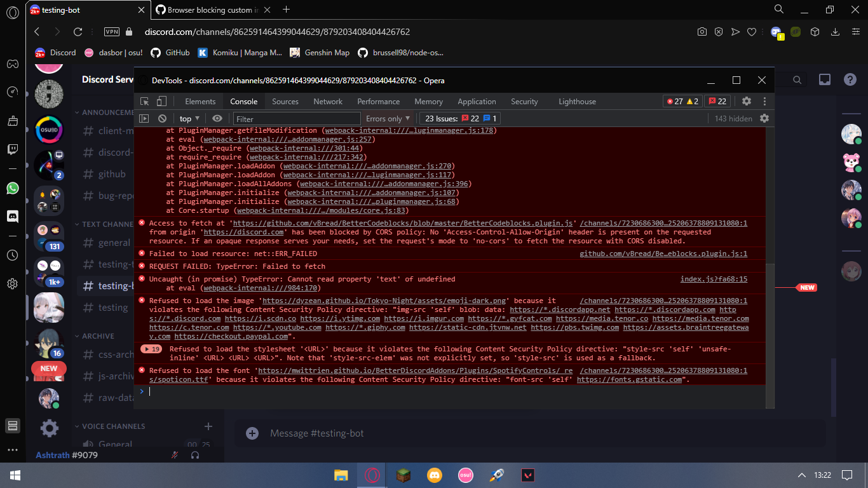The image size is (868, 488).
Task: Open the github.com BetterCodeblocks plugin.js:1 source link
Action: pos(663,254)
